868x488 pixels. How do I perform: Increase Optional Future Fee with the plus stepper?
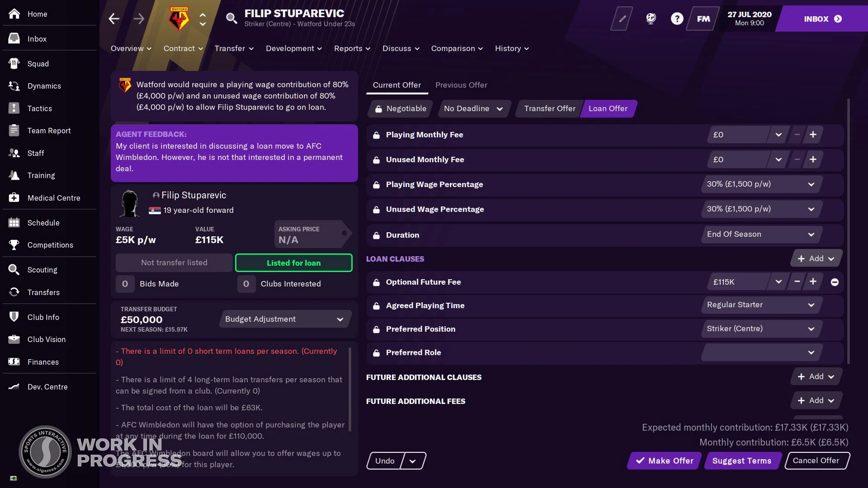[x=812, y=282]
